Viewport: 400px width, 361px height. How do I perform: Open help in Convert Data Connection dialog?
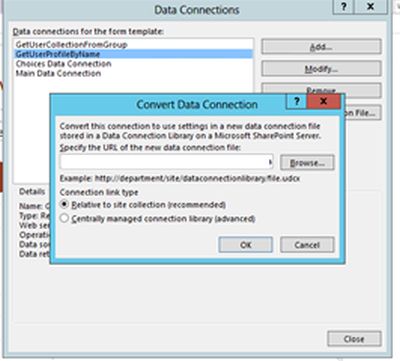point(297,101)
